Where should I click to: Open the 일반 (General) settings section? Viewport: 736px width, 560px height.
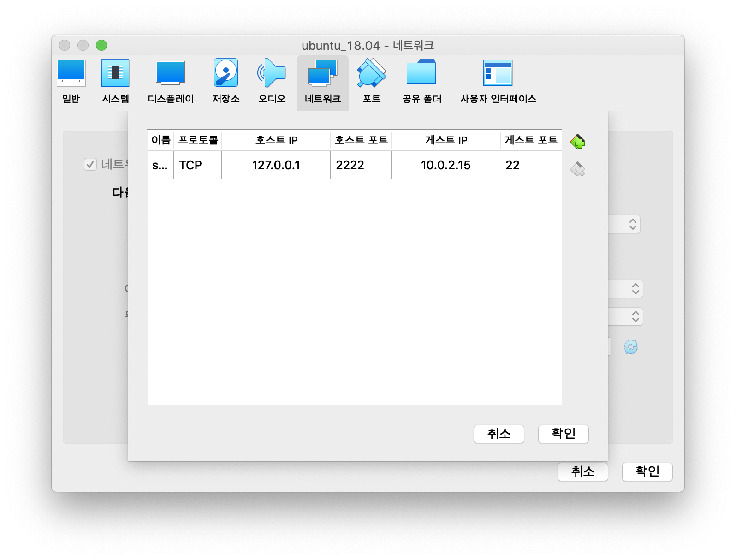(71, 82)
